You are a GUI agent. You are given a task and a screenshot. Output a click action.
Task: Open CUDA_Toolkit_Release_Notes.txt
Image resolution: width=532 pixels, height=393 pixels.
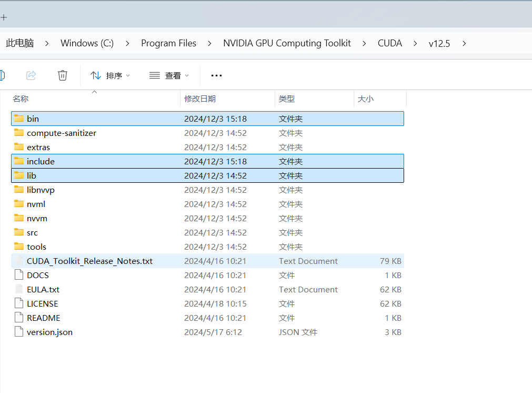(x=89, y=261)
